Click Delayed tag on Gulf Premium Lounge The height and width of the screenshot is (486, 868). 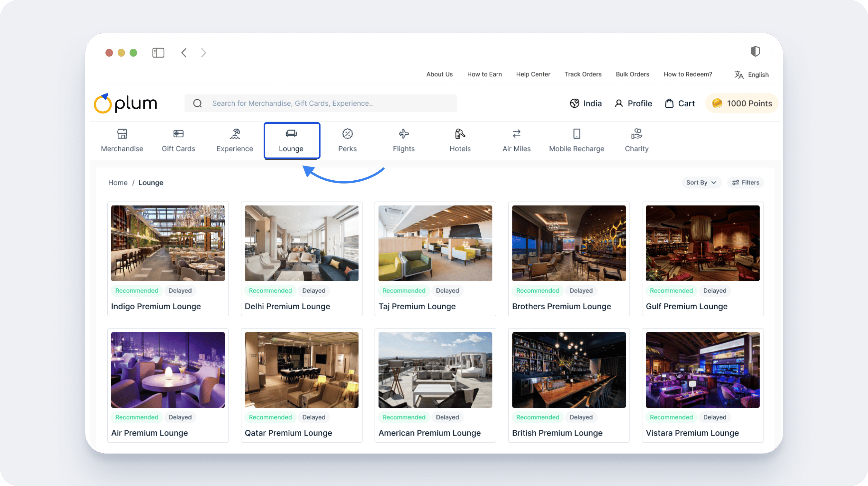714,291
